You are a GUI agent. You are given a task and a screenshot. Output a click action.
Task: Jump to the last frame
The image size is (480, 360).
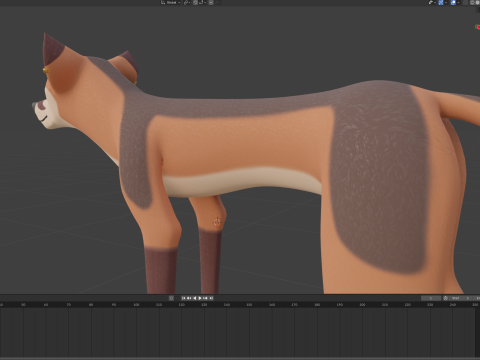click(211, 298)
